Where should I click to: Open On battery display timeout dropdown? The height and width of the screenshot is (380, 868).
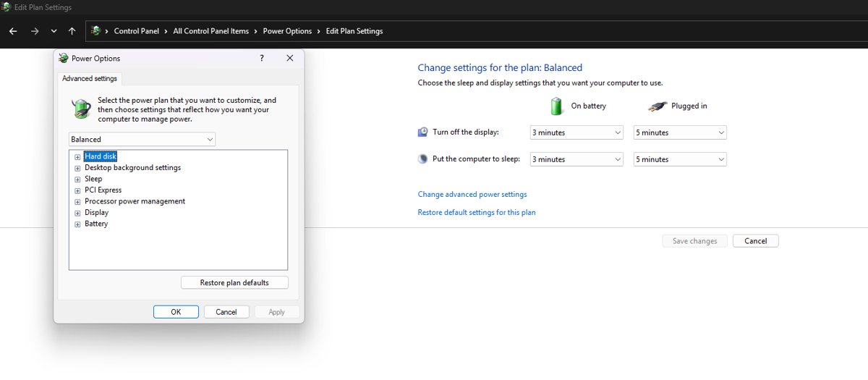point(576,132)
